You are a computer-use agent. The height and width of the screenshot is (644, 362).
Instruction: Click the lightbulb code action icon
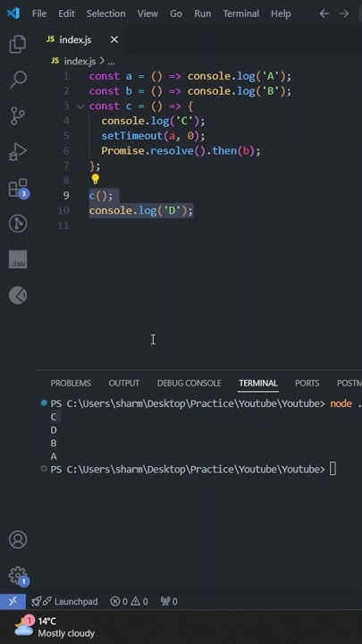pos(96,179)
